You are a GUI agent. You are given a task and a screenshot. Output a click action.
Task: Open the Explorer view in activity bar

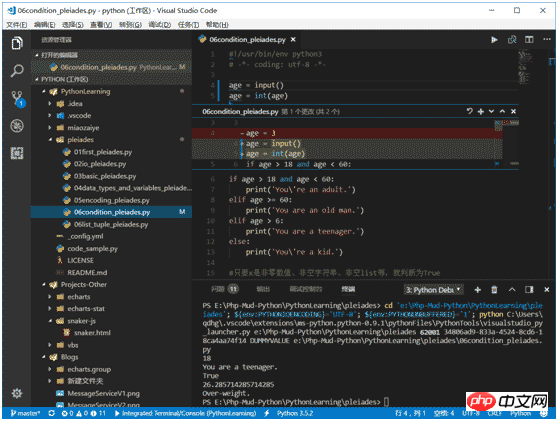tap(17, 43)
